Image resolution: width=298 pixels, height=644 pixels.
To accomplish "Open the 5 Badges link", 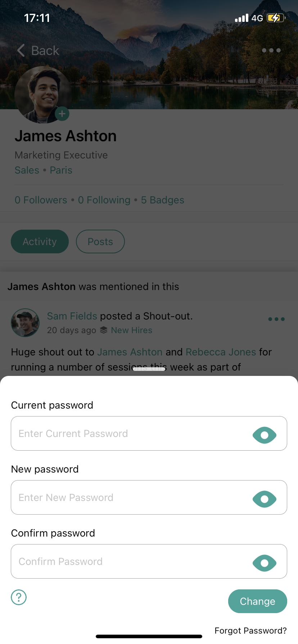I will 163,200.
